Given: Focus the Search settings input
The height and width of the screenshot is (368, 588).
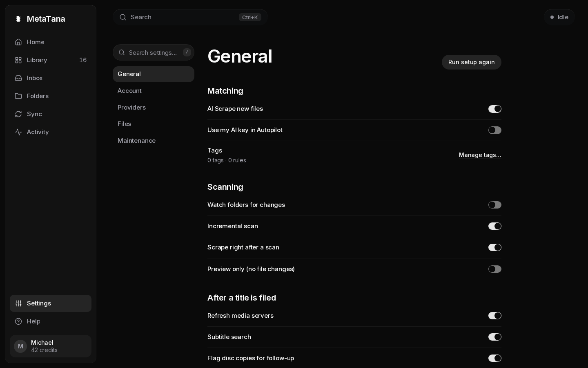Looking at the screenshot, I should click(154, 52).
